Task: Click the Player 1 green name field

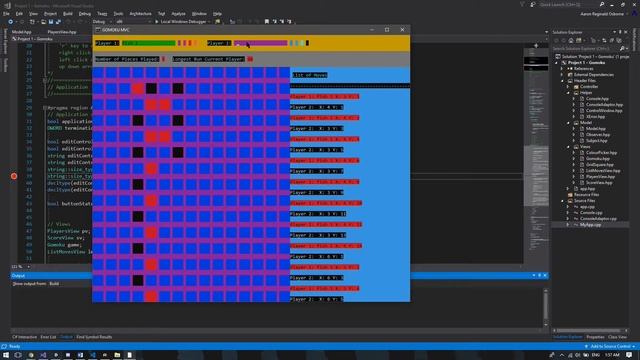Action: [x=149, y=43]
